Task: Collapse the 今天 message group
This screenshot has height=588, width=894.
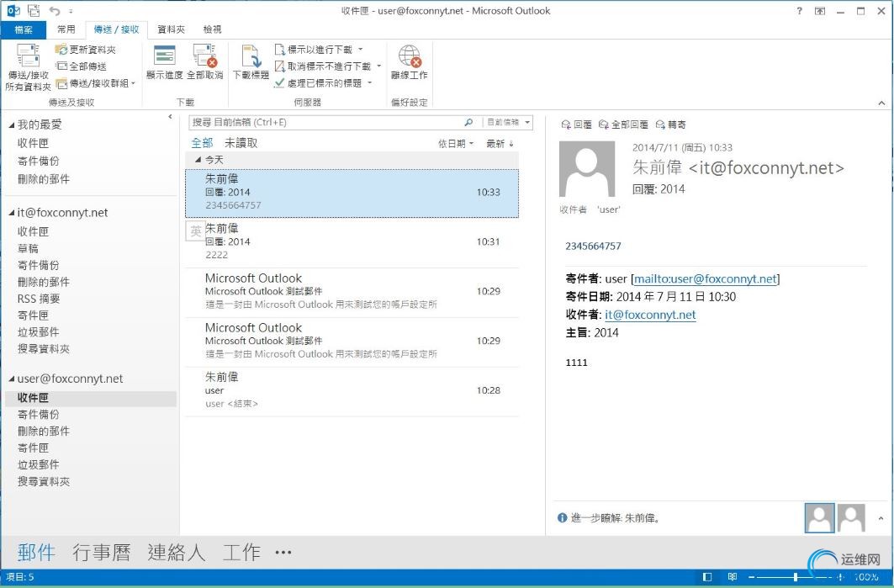Action: tap(198, 160)
